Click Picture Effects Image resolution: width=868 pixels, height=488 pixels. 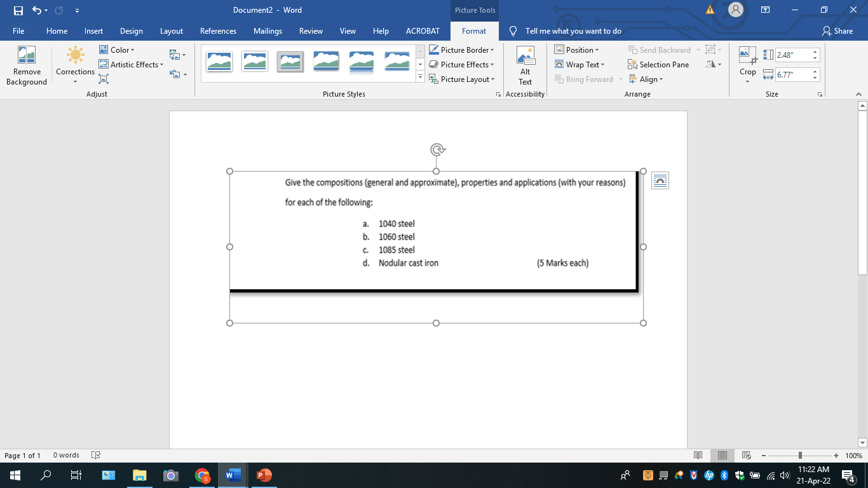pyautogui.click(x=462, y=64)
